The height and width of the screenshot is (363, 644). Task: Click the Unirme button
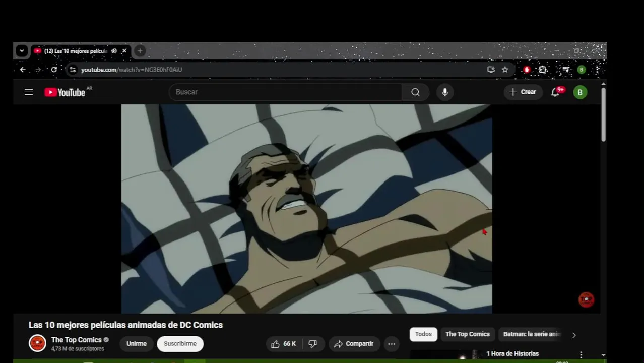(x=137, y=344)
